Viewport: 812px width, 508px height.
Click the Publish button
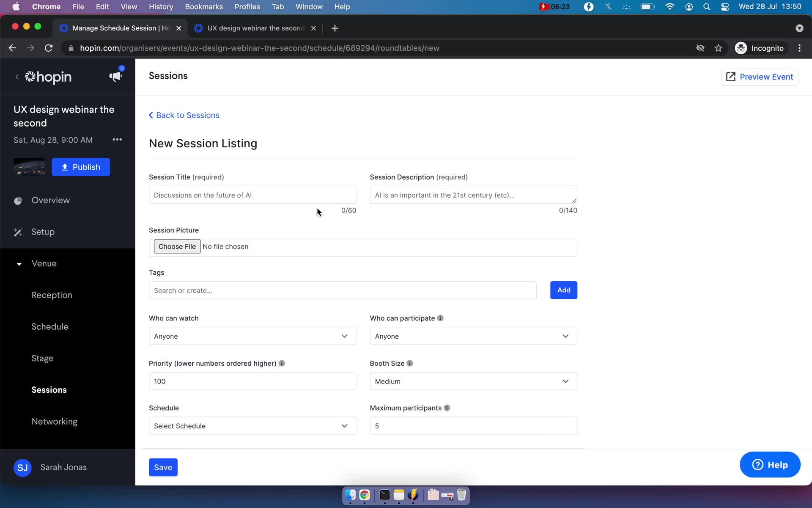click(81, 167)
